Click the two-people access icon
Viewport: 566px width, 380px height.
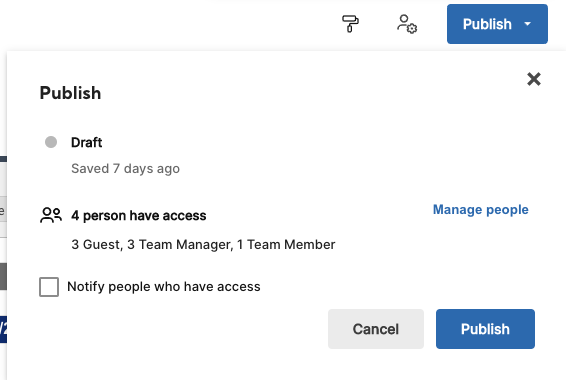click(x=51, y=215)
